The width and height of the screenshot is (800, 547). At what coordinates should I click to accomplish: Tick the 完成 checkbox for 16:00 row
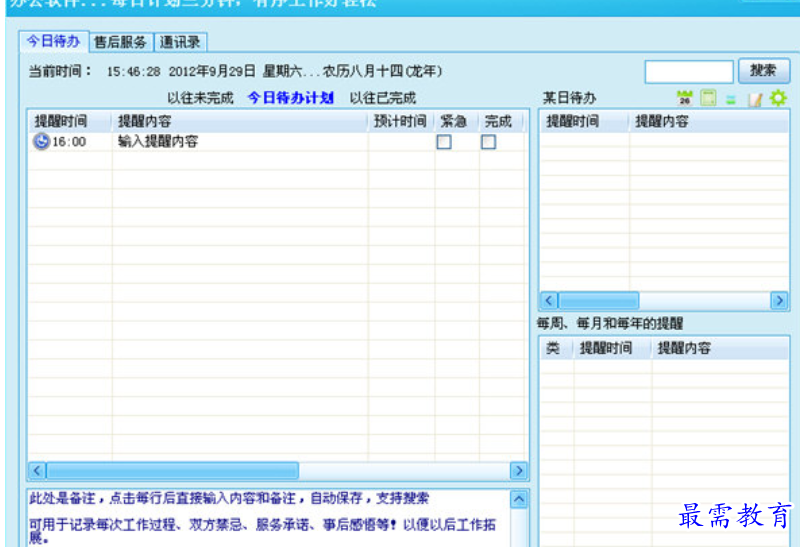(x=488, y=142)
